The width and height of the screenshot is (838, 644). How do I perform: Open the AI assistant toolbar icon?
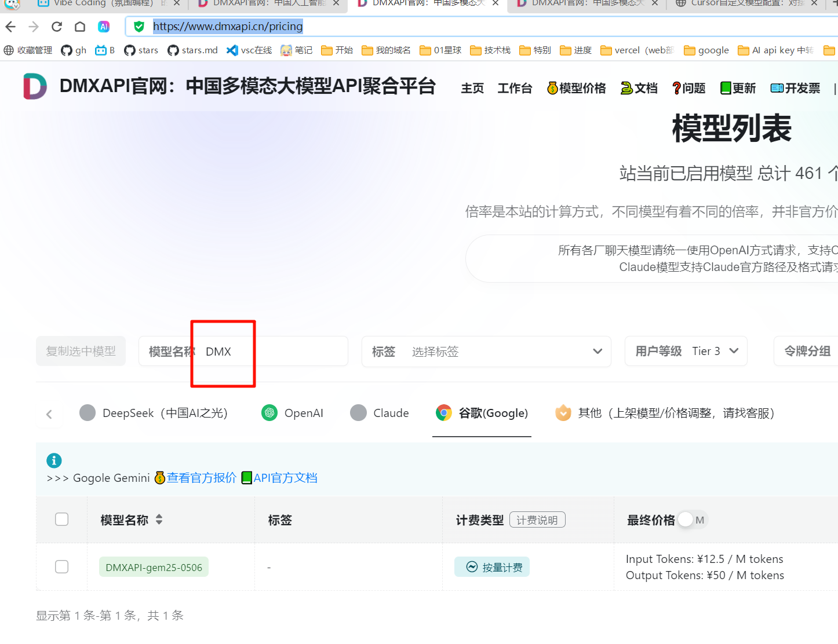(104, 27)
